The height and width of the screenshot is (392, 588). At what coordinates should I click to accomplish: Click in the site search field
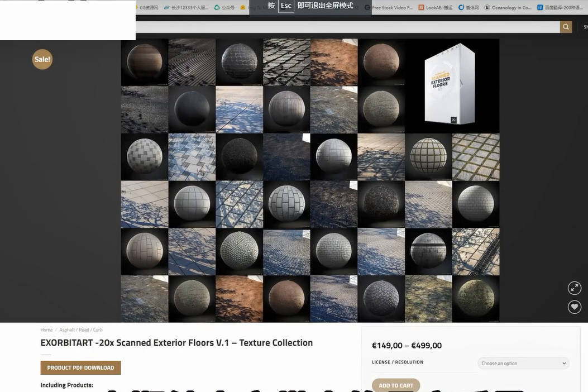point(346,27)
